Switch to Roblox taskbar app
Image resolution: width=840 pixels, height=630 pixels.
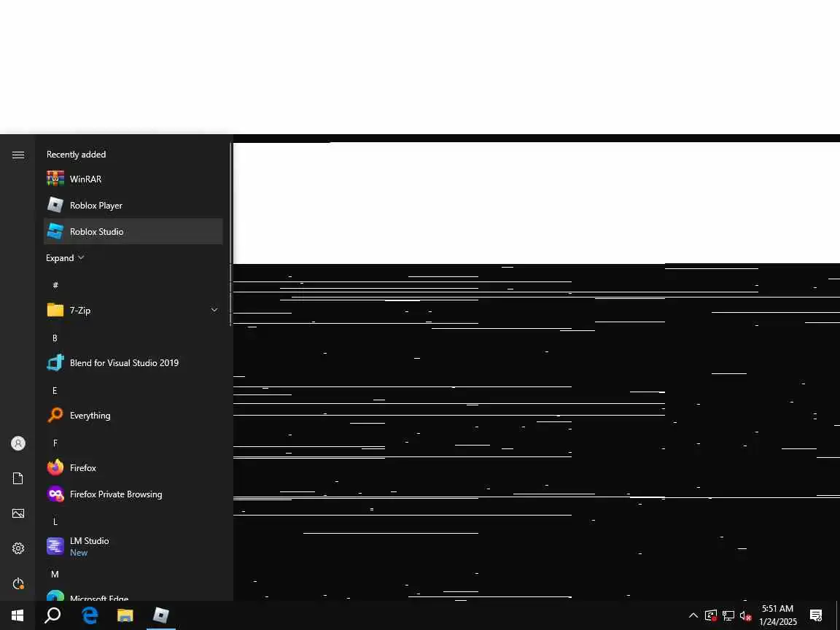pos(160,615)
